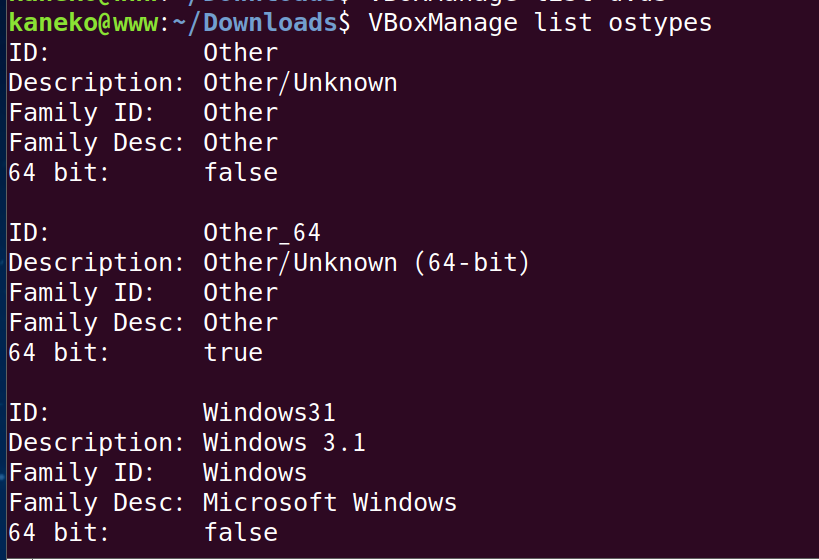Screen dimensions: 819x560
Task: Select the Windows31 ID value
Action: [269, 413]
